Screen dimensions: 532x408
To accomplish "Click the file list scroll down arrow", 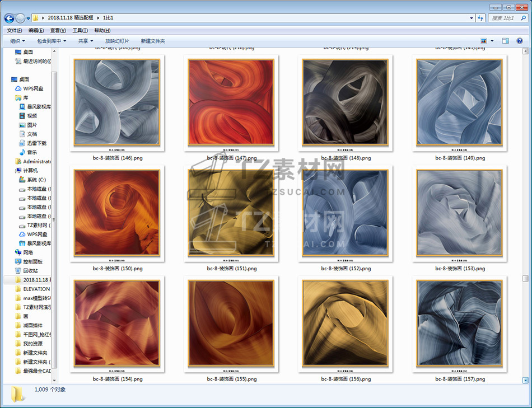I will tap(525, 380).
